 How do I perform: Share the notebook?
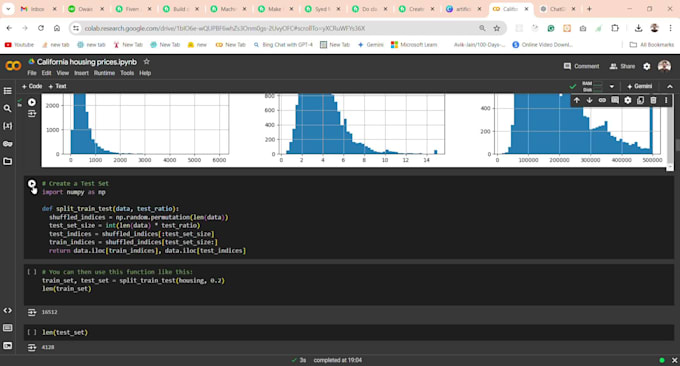pyautogui.click(x=622, y=66)
